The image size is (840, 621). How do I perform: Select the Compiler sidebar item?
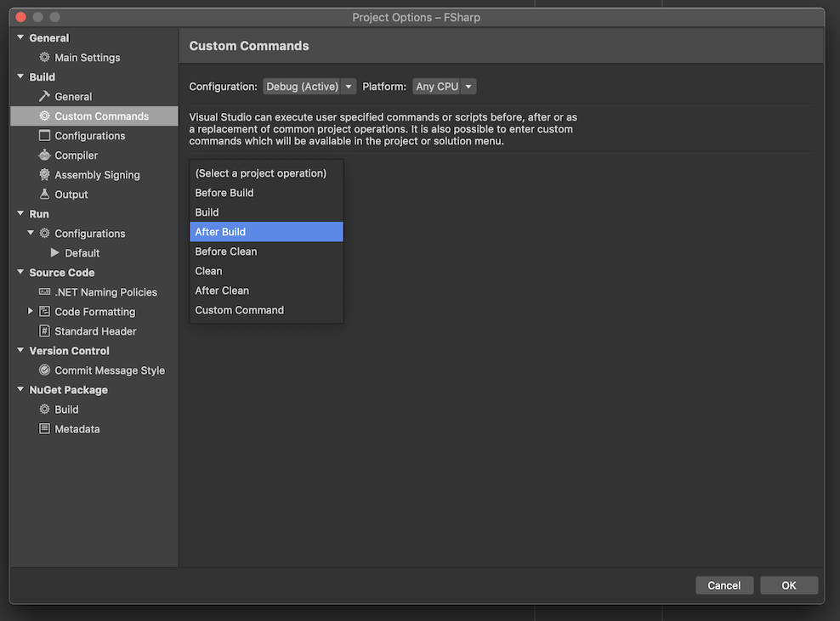tap(94, 155)
